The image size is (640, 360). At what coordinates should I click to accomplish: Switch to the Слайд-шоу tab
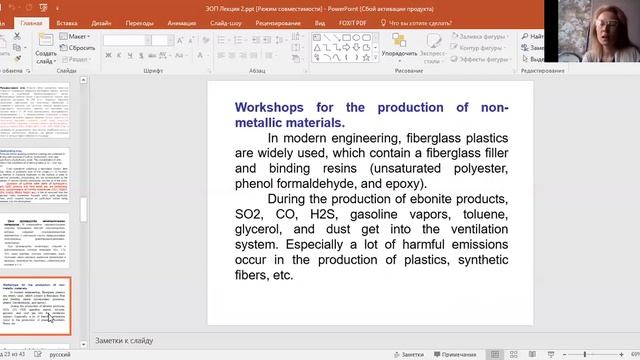pyautogui.click(x=226, y=23)
